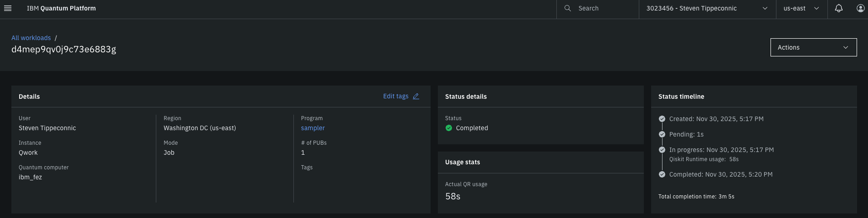This screenshot has height=218, width=868.
Task: Open the notifications bell
Action: click(838, 8)
